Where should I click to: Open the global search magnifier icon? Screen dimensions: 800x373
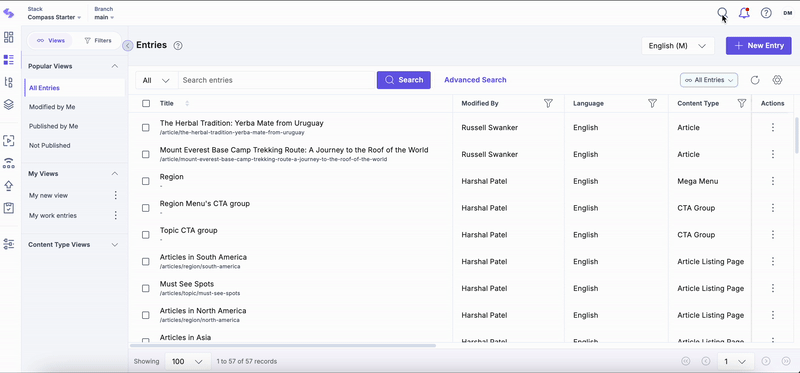pos(722,13)
